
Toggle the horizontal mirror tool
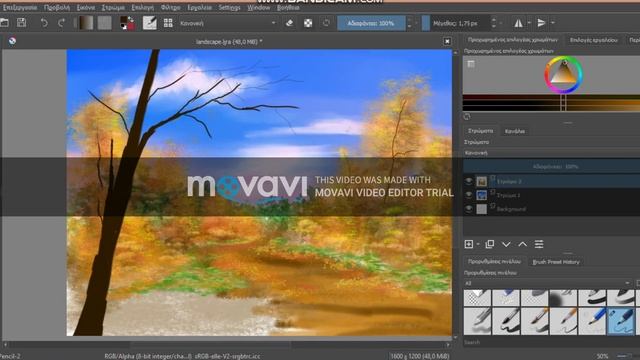518,23
